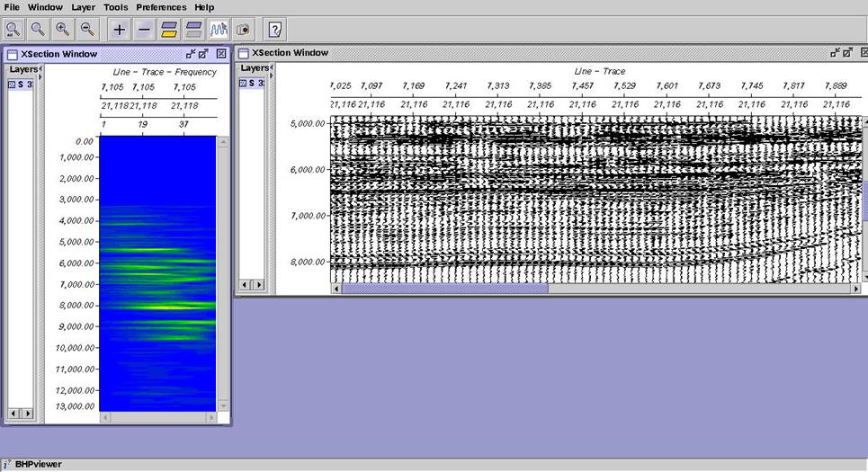868x472 pixels.
Task: Click the frequency value '37' on spectrum header
Action: (x=183, y=124)
